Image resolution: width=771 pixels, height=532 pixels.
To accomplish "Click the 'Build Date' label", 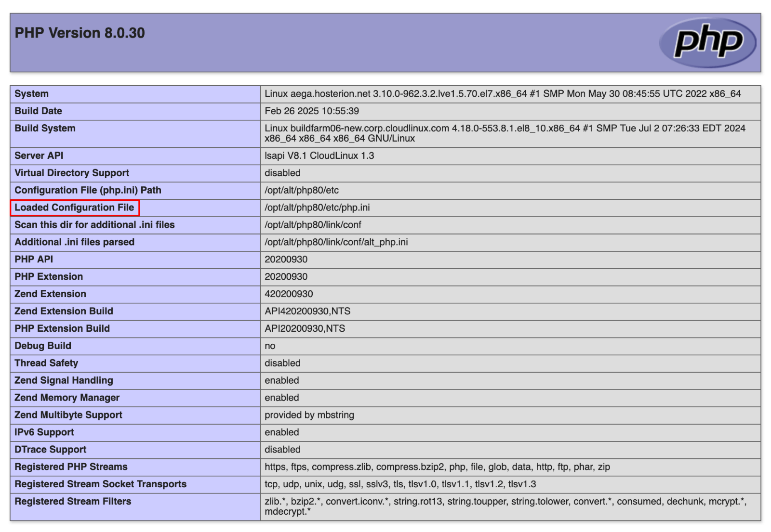I will click(x=39, y=111).
